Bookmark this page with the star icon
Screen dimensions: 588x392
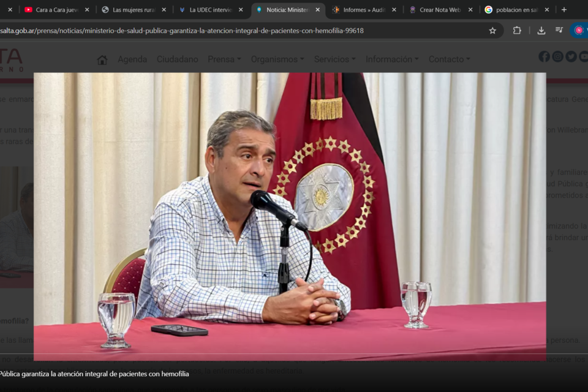tap(492, 31)
